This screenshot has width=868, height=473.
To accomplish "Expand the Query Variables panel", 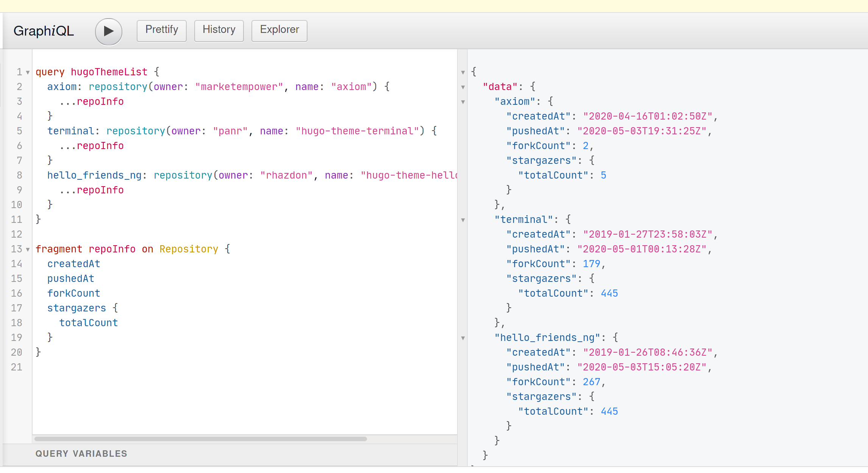I will click(230, 454).
